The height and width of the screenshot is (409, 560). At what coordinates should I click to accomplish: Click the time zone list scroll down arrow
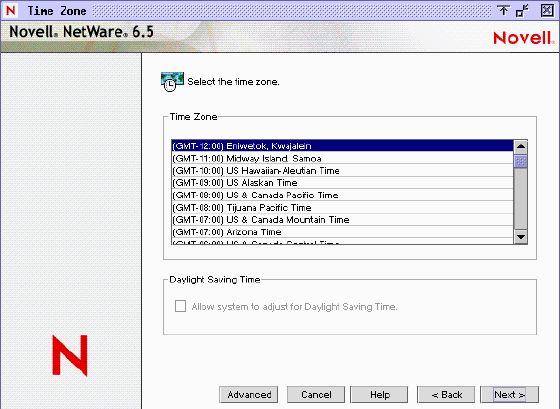point(521,237)
